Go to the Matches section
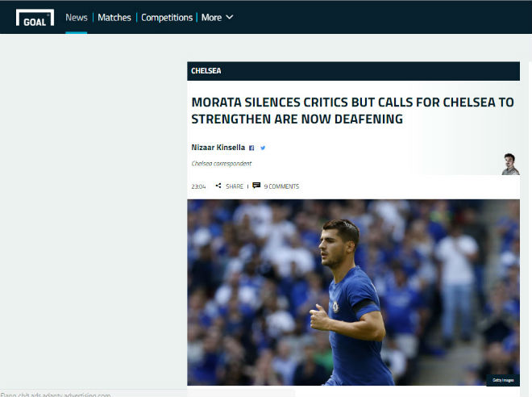 coord(114,17)
